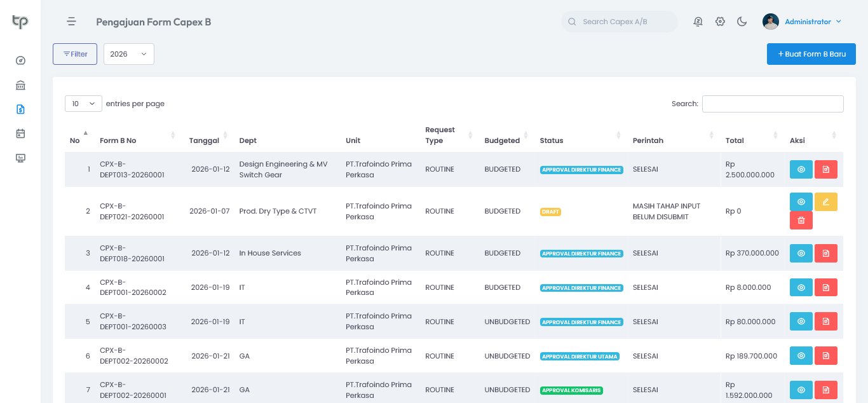Screen dimensions: 868x403
Task: Click the Filter button
Action: 75,54
